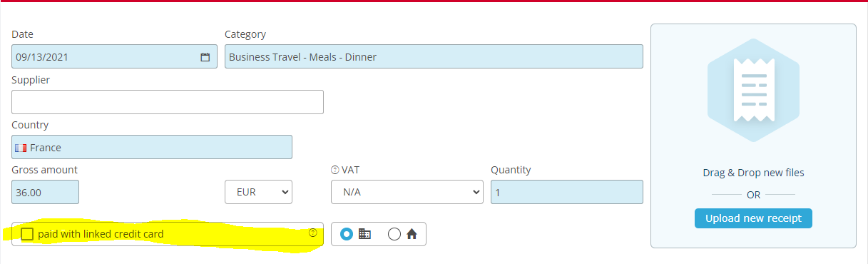
Task: Select the radio button next to home icon
Action: pos(394,234)
